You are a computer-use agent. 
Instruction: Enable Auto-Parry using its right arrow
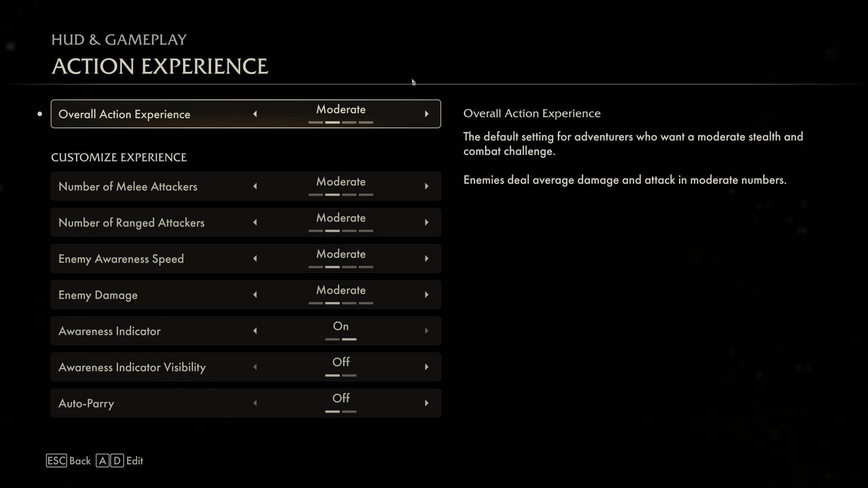click(x=426, y=403)
